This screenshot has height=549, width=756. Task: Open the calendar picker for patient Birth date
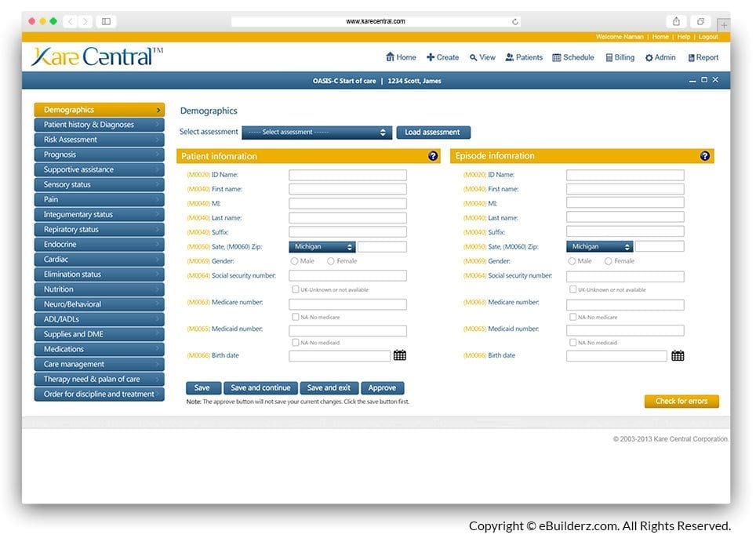click(x=400, y=355)
